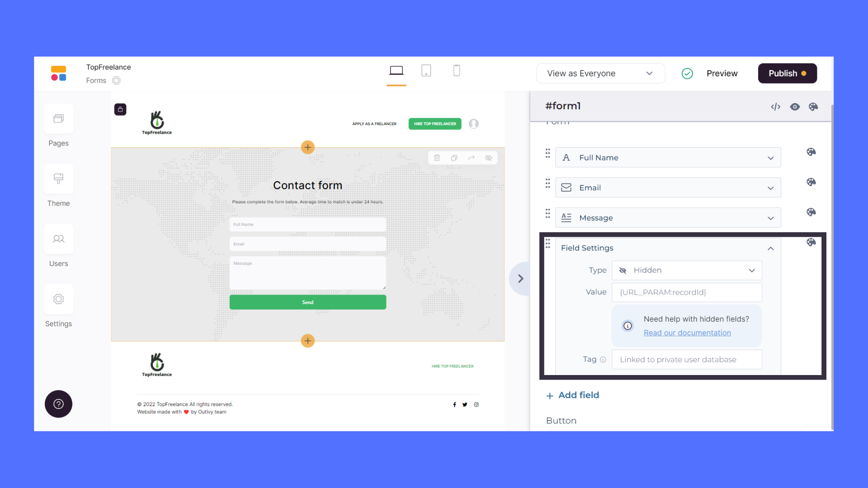Image resolution: width=868 pixels, height=488 pixels.
Task: Click the paint palette icon in Field Settings row
Action: tap(811, 242)
